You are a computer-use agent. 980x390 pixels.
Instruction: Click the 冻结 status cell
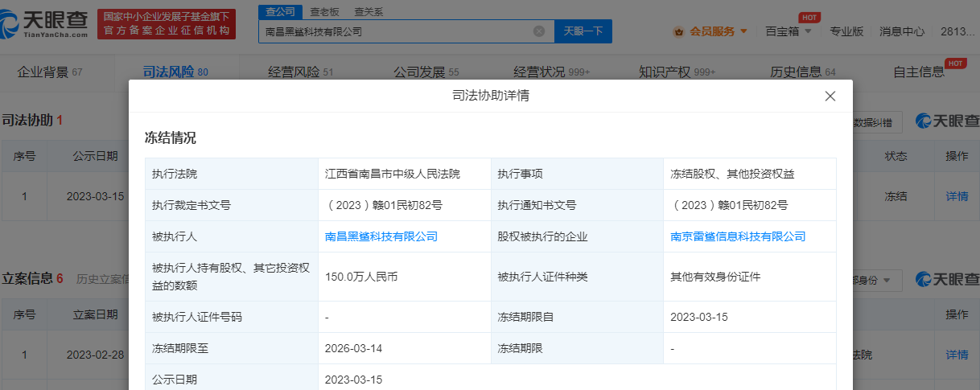click(x=896, y=195)
